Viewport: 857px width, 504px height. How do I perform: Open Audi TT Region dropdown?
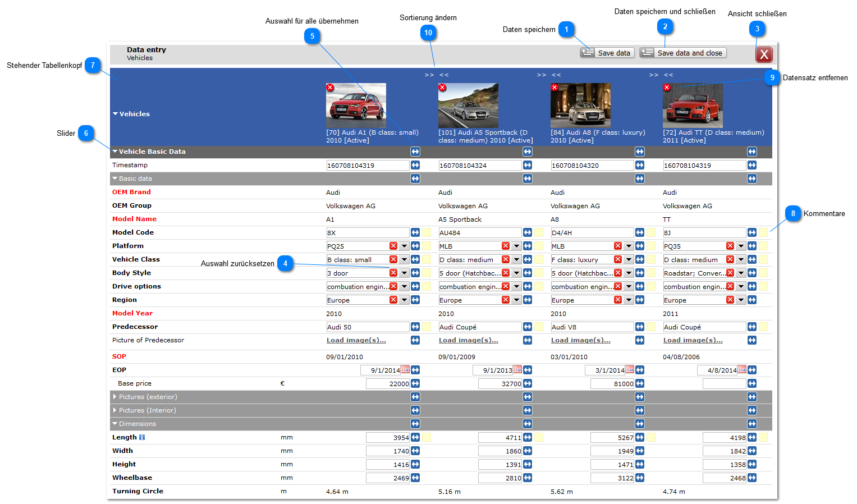[741, 300]
